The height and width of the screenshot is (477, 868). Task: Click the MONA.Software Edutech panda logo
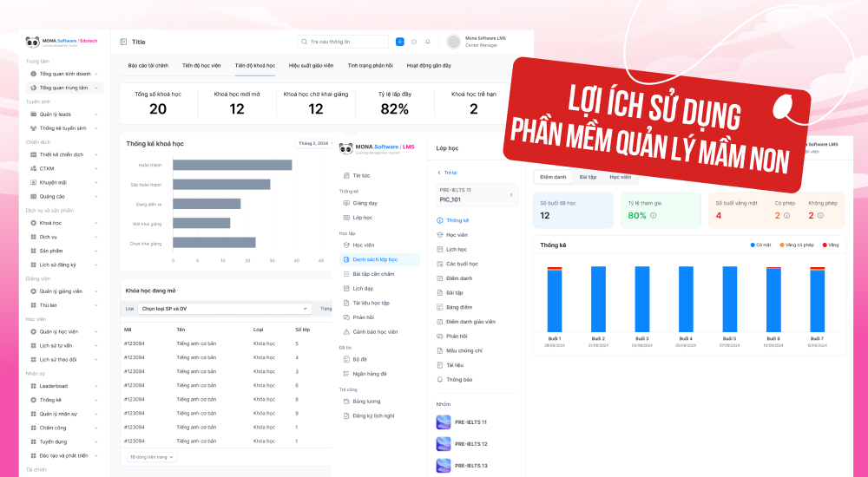pos(33,42)
